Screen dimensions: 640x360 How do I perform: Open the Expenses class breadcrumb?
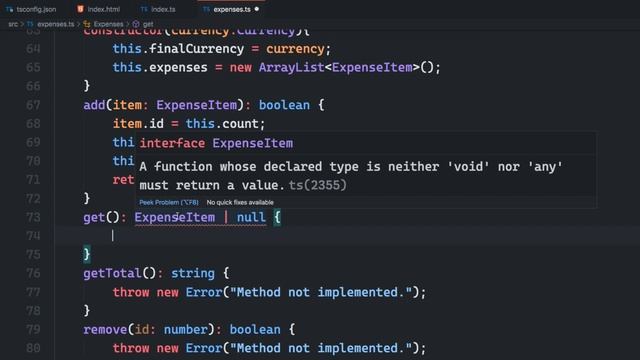tap(108, 24)
